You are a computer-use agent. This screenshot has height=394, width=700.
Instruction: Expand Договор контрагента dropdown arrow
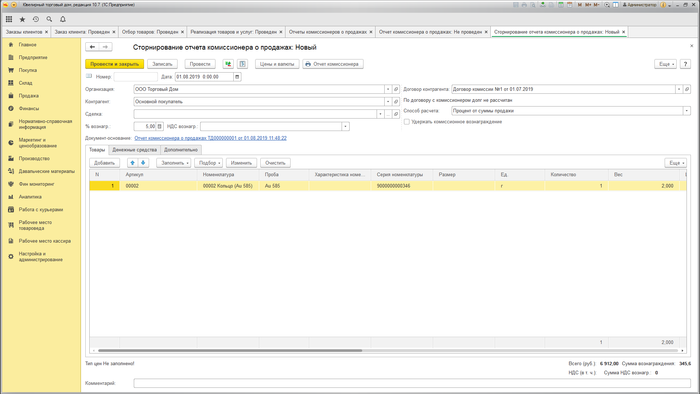pos(679,89)
